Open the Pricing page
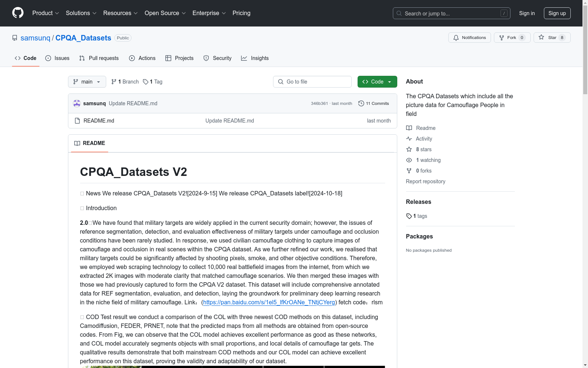The height and width of the screenshot is (368, 588). [241, 13]
